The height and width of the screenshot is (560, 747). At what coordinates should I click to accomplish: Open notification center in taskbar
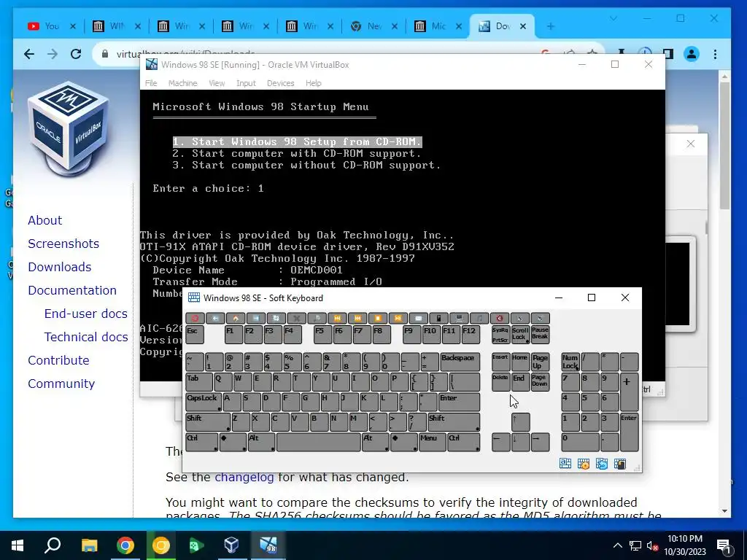point(724,545)
